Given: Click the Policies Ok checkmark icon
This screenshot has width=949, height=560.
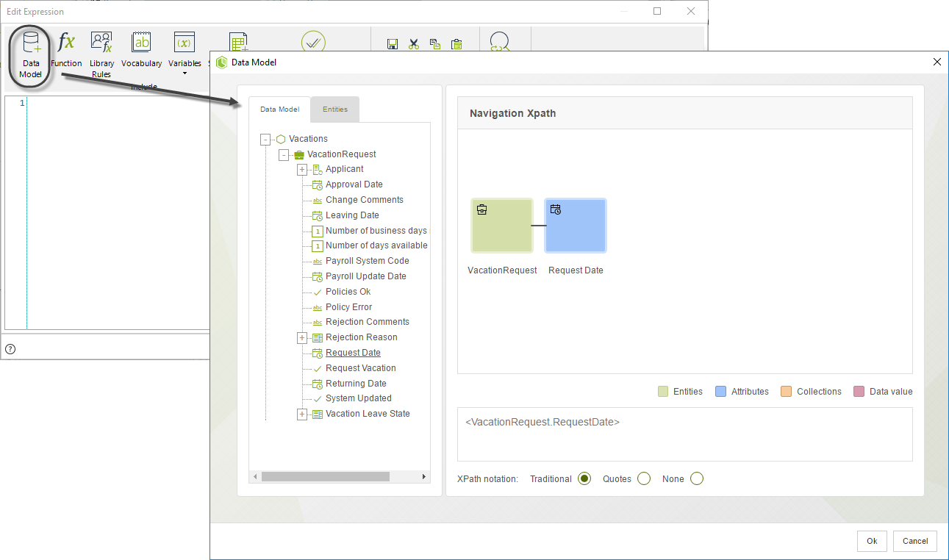Looking at the screenshot, I should coord(318,292).
